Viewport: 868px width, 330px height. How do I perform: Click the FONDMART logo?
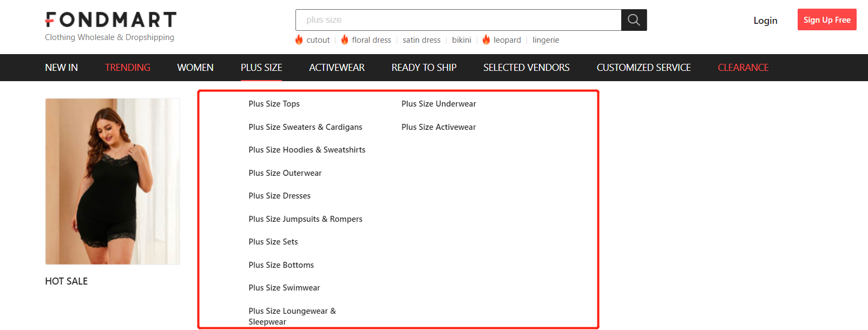(111, 20)
